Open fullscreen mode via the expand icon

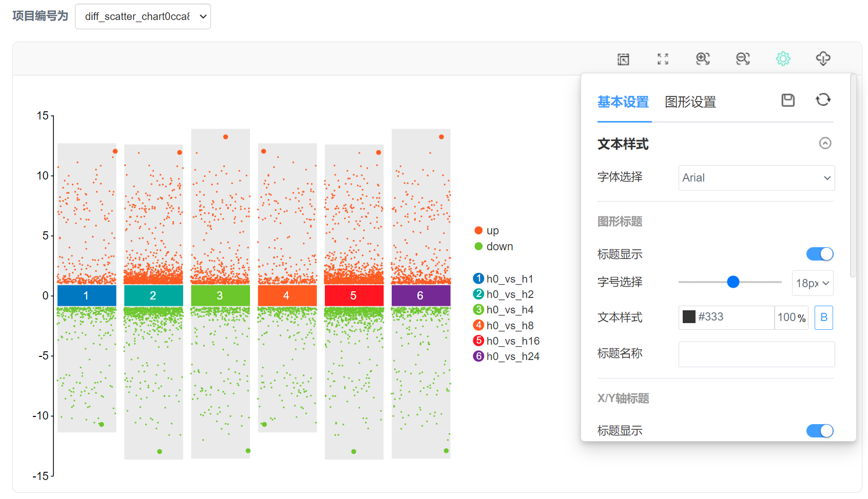pyautogui.click(x=663, y=59)
